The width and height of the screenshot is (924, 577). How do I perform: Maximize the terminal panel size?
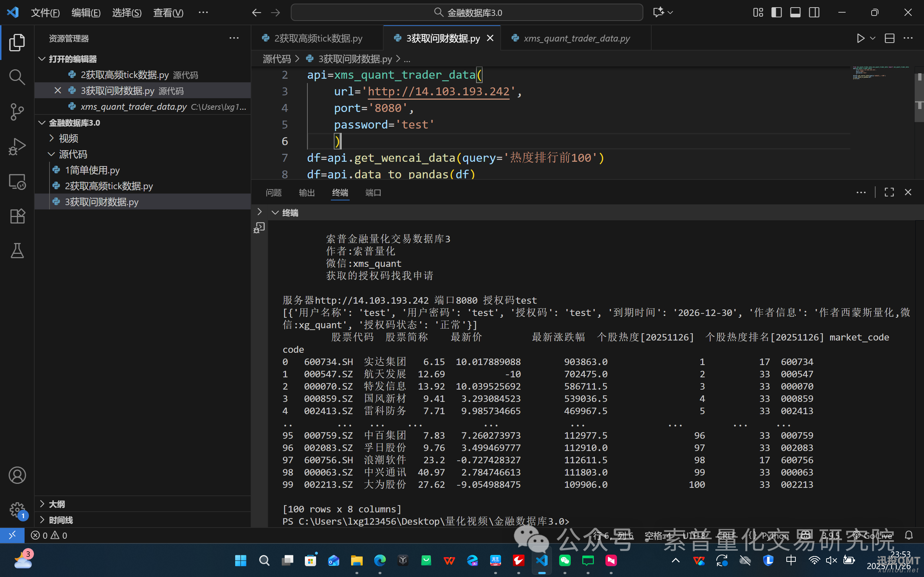(x=889, y=192)
